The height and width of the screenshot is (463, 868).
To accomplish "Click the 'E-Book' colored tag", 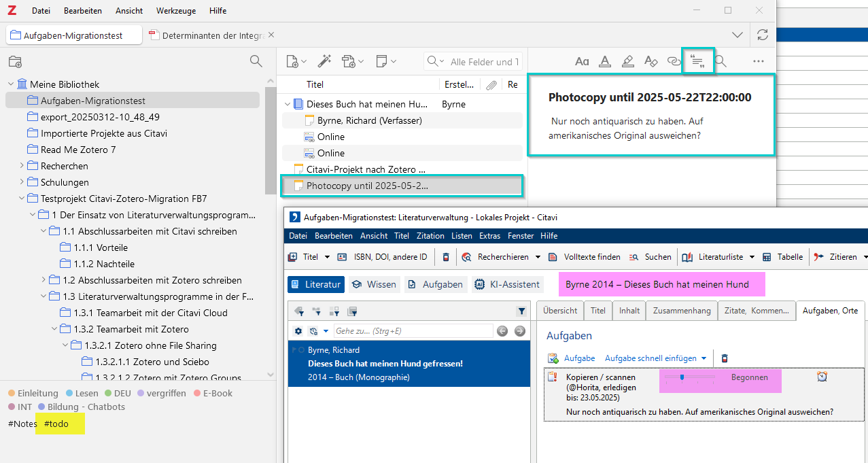I will (213, 393).
